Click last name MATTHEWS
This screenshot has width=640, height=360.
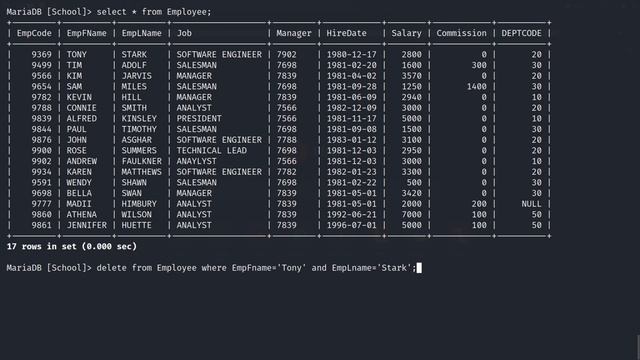pos(142,171)
